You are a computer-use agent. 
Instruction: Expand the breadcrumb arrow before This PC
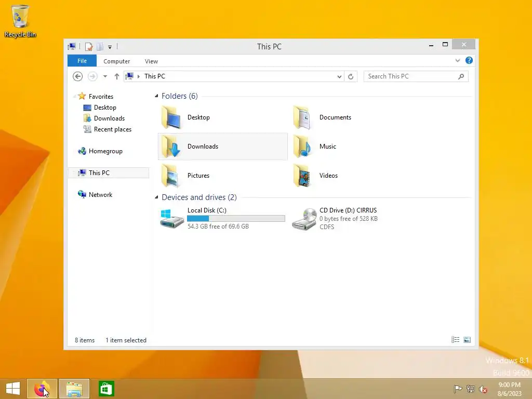[138, 76]
